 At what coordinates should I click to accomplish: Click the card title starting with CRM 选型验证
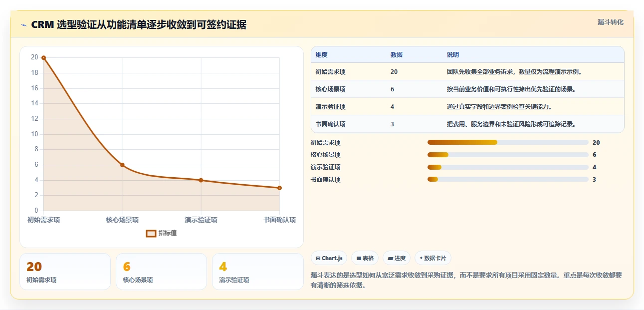pyautogui.click(x=139, y=25)
